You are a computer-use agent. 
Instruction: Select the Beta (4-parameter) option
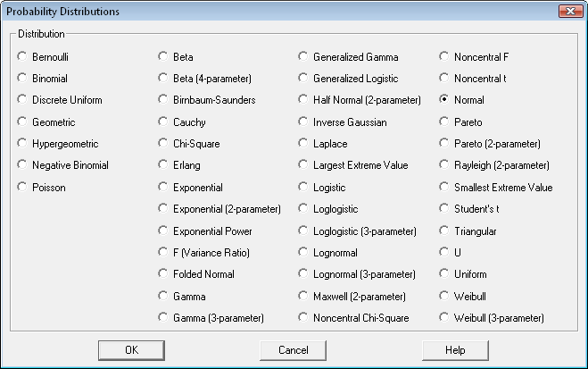point(163,79)
